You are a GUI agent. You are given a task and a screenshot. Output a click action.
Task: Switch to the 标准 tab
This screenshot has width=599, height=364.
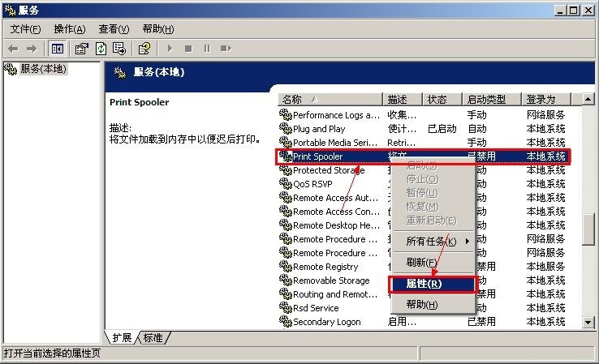[153, 337]
